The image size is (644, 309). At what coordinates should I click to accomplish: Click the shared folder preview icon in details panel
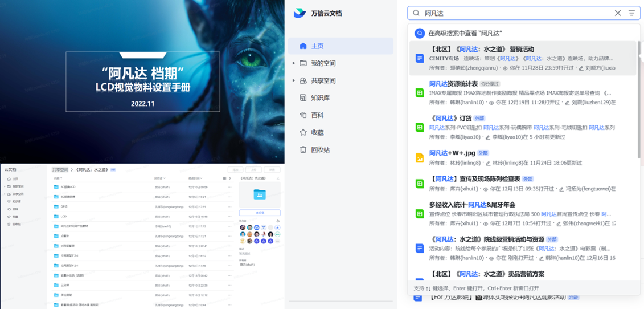pos(260,194)
